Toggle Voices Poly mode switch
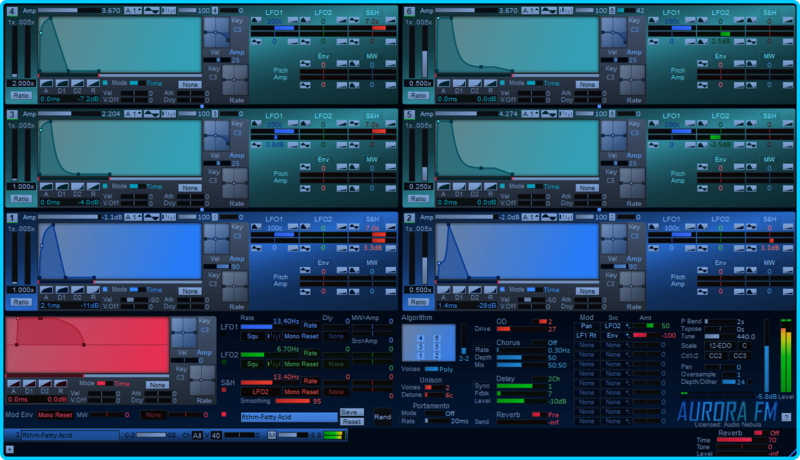The image size is (800, 460). click(431, 369)
